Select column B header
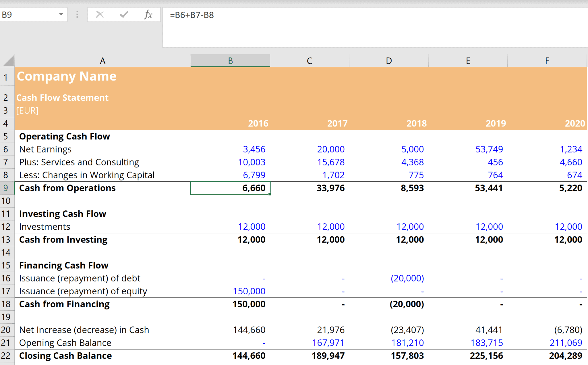Viewport: 588px width, 365px height. pos(230,61)
